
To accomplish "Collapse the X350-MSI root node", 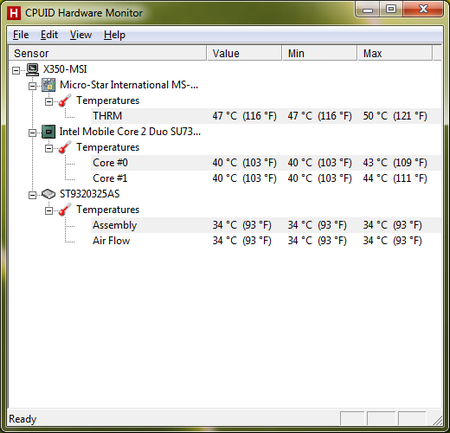I will tap(16, 70).
